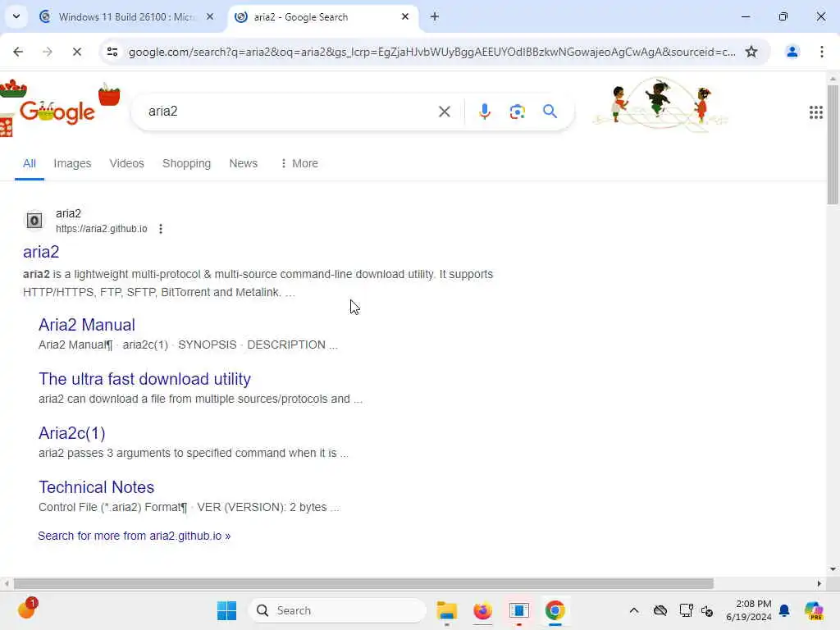Open the widgets icon with badge
Viewport: 840px width, 630px height.
point(27,609)
